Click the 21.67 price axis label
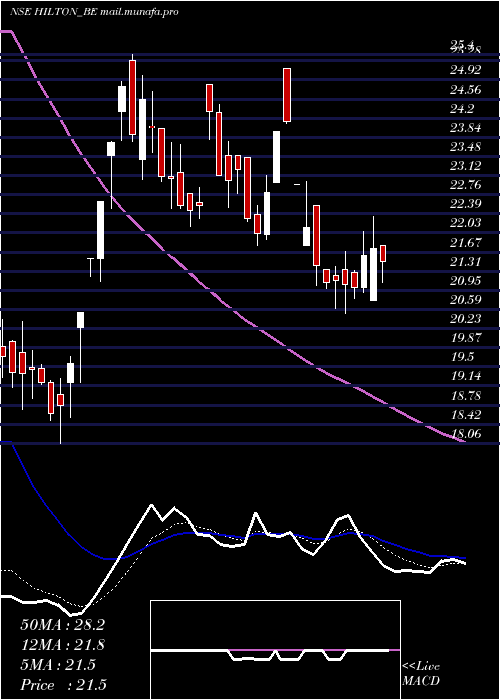This screenshot has height=700, width=500. (465, 242)
